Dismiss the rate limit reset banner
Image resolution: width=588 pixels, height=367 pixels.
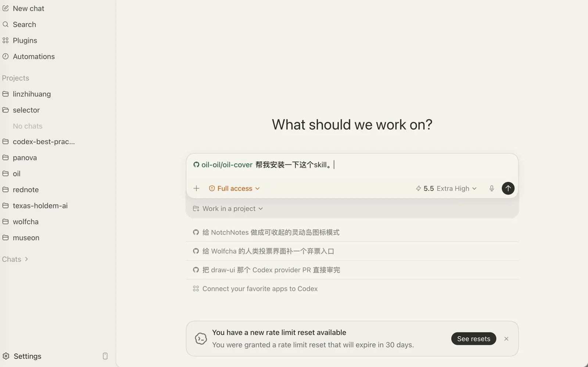(x=506, y=339)
